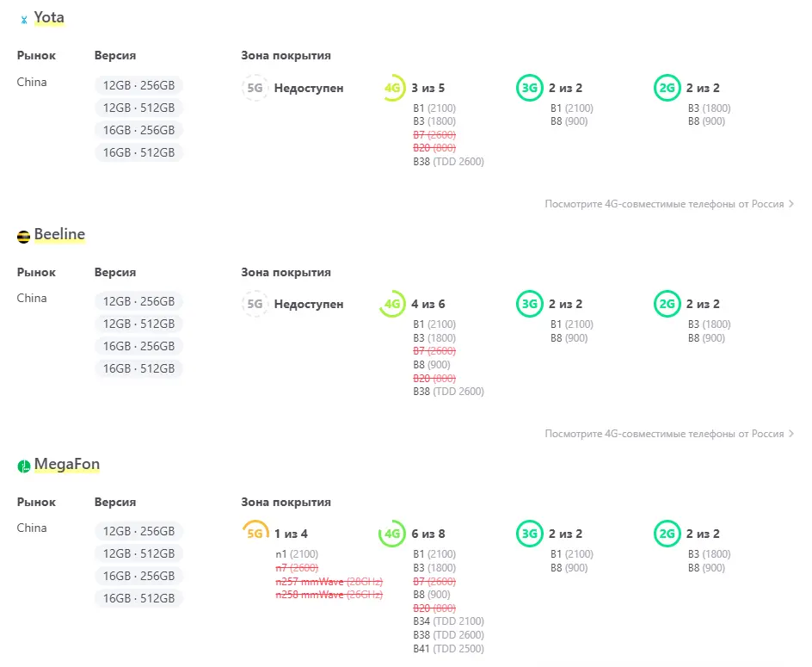Expand 4G-compatible phones link under Yota
The image size is (812, 667).
pyautogui.click(x=668, y=204)
